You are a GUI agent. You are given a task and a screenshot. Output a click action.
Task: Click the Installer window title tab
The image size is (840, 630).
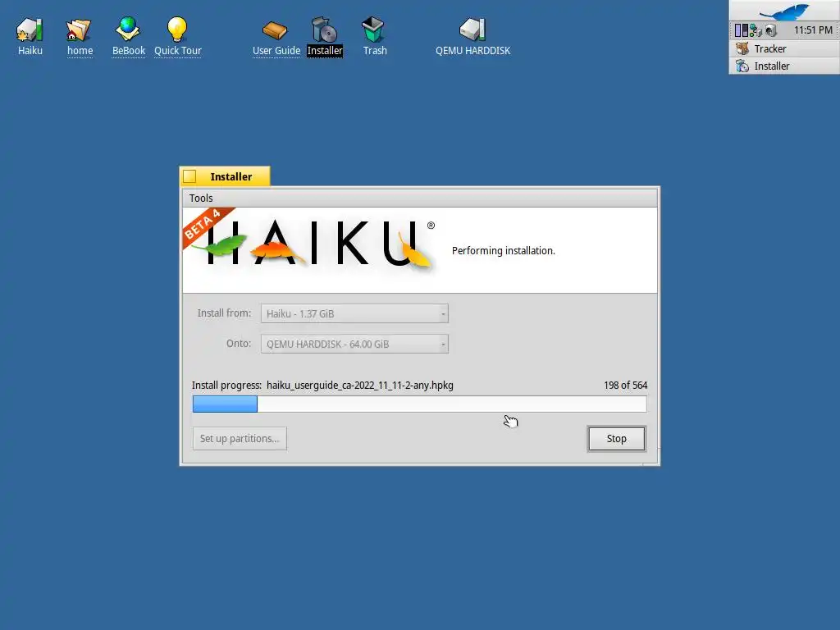click(231, 177)
